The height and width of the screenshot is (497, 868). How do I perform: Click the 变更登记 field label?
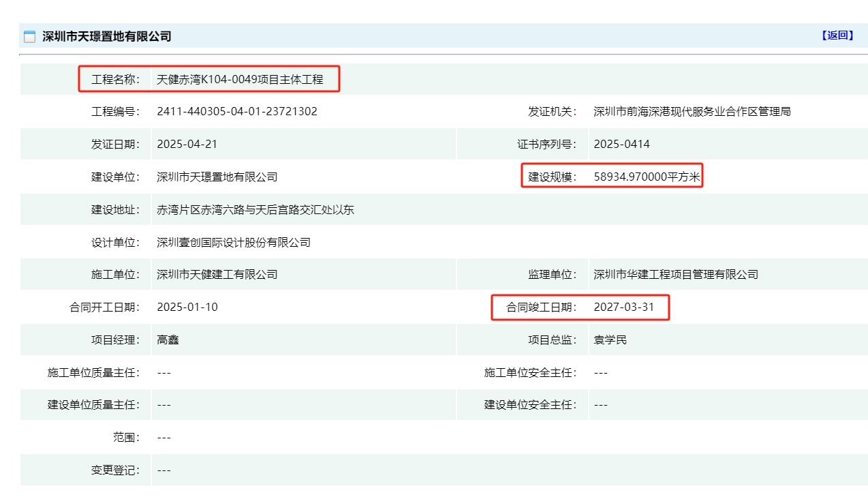(x=115, y=470)
